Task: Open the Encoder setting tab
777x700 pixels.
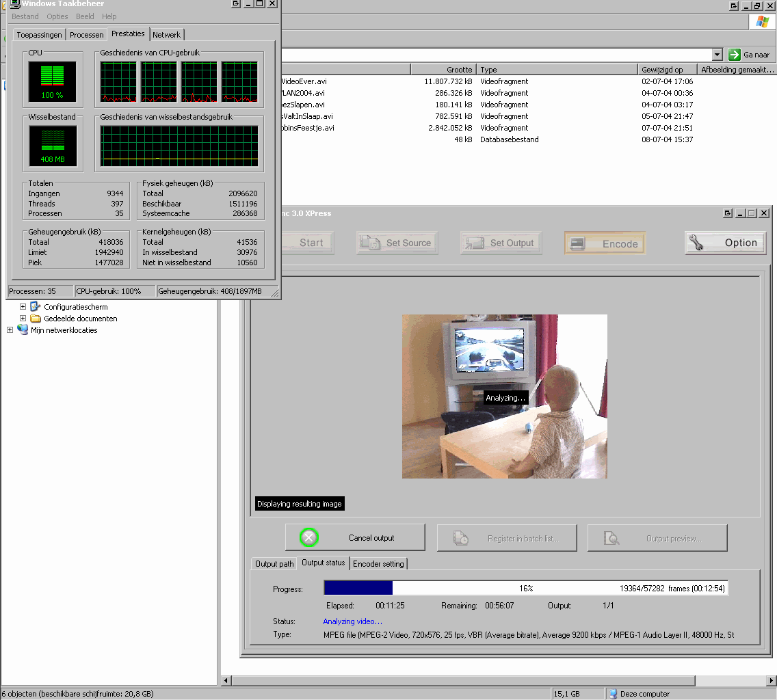Action: (x=379, y=564)
